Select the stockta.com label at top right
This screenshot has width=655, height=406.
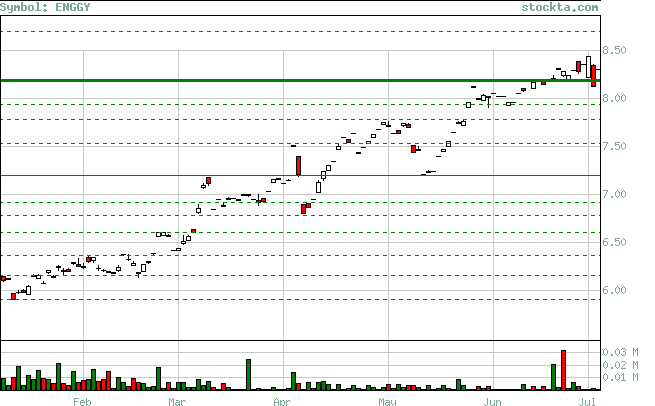[x=560, y=7]
